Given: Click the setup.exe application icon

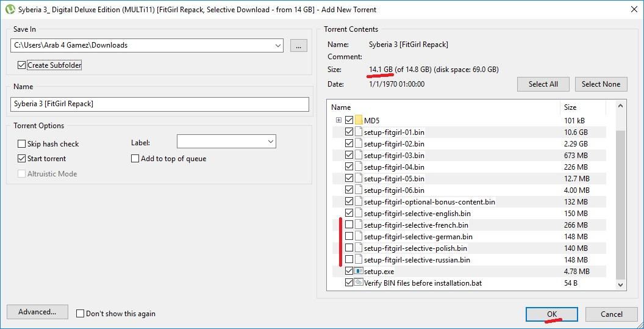Looking at the screenshot, I should coord(359,272).
